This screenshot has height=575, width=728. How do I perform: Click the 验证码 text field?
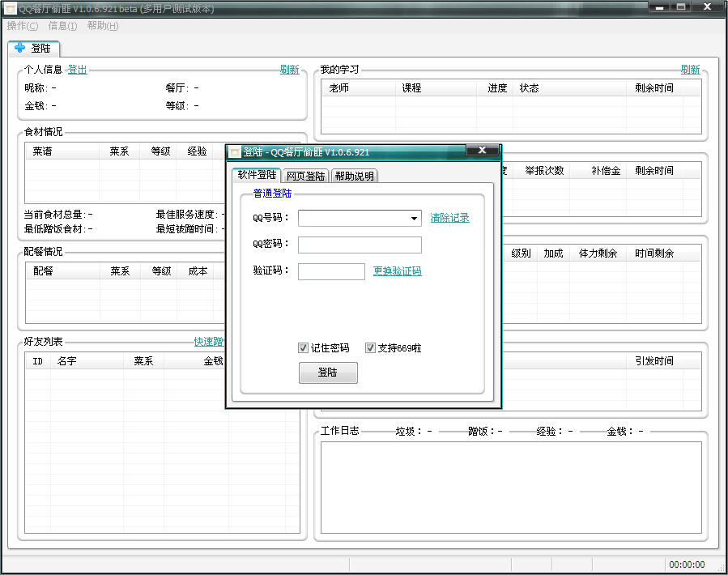pyautogui.click(x=331, y=272)
